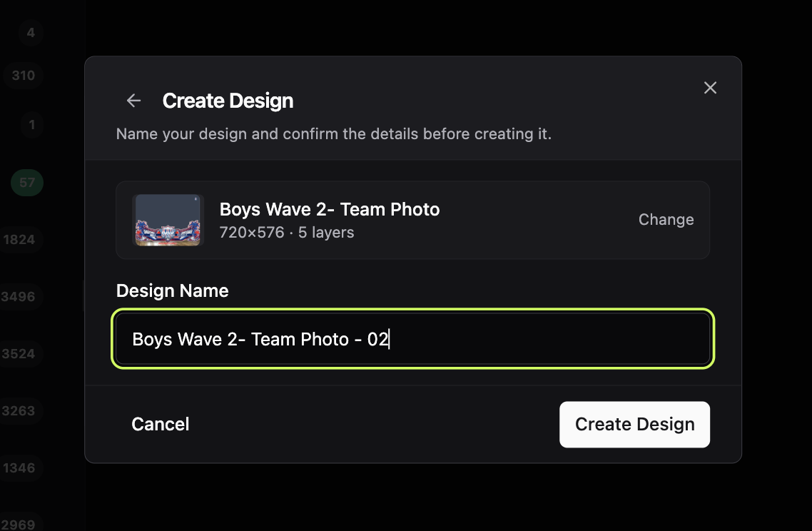This screenshot has height=531, width=812.
Task: Click the Create Design button
Action: [634, 424]
